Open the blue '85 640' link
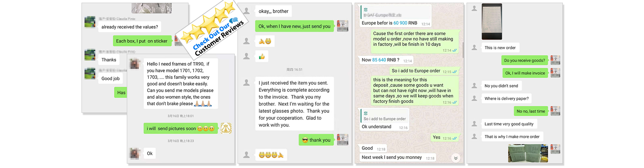Viewport: 644px width, 168px height. point(379,60)
